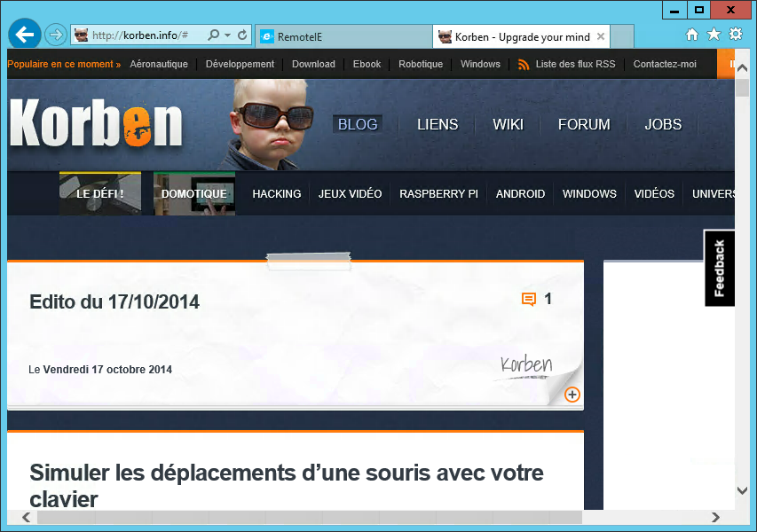Select the WIKI main menu item

pyautogui.click(x=508, y=124)
